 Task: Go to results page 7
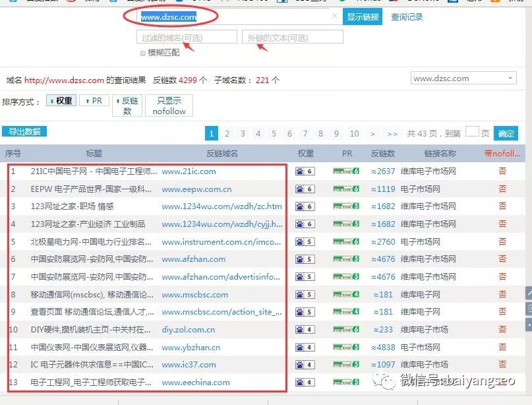[x=305, y=133]
